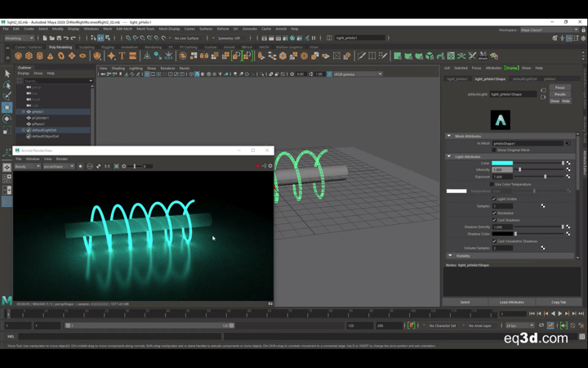Click the 1:1 real size icon
588x368 pixels.
coord(107,166)
